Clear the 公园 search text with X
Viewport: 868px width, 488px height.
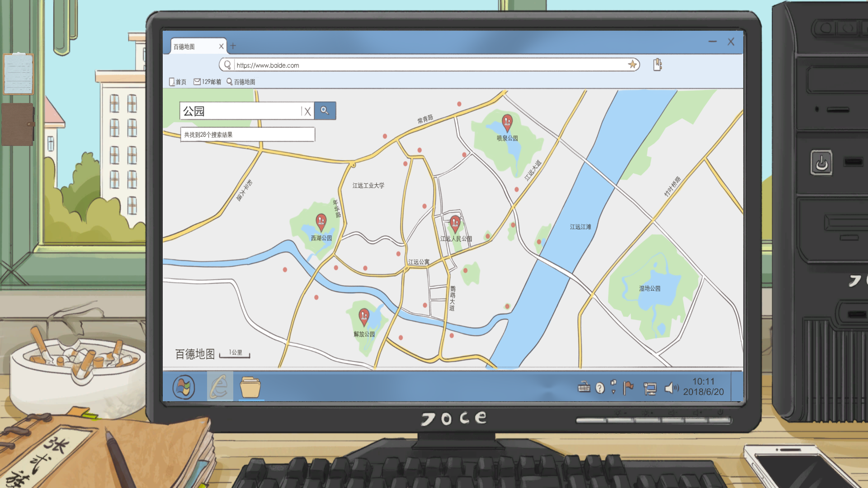(307, 112)
